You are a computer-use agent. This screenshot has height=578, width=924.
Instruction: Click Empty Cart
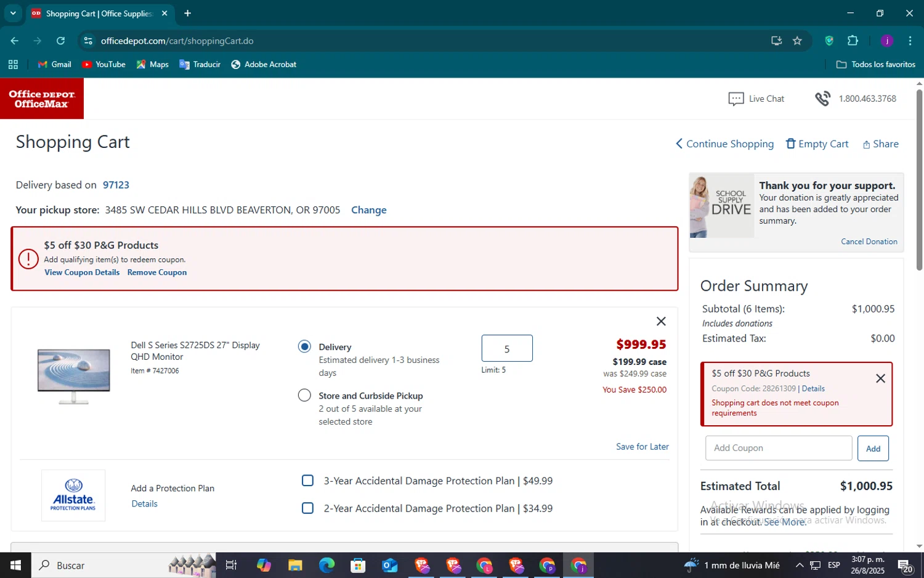[x=817, y=144]
